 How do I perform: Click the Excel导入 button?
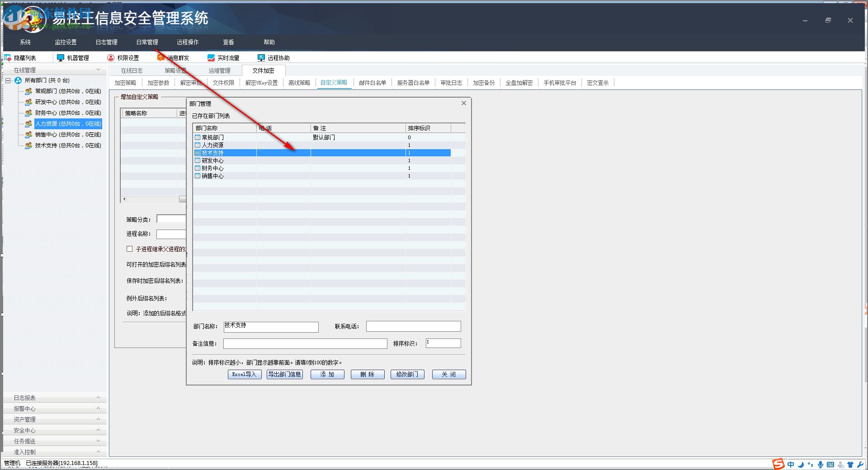[x=244, y=374]
